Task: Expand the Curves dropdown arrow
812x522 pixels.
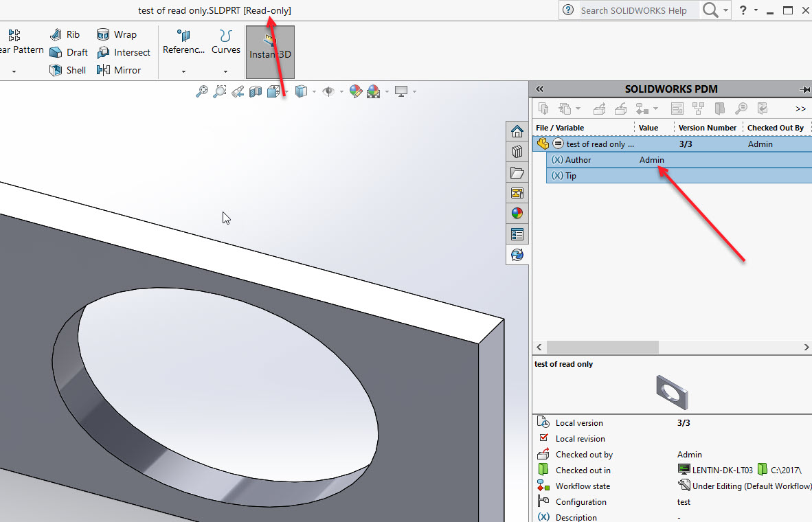Action: [225, 71]
